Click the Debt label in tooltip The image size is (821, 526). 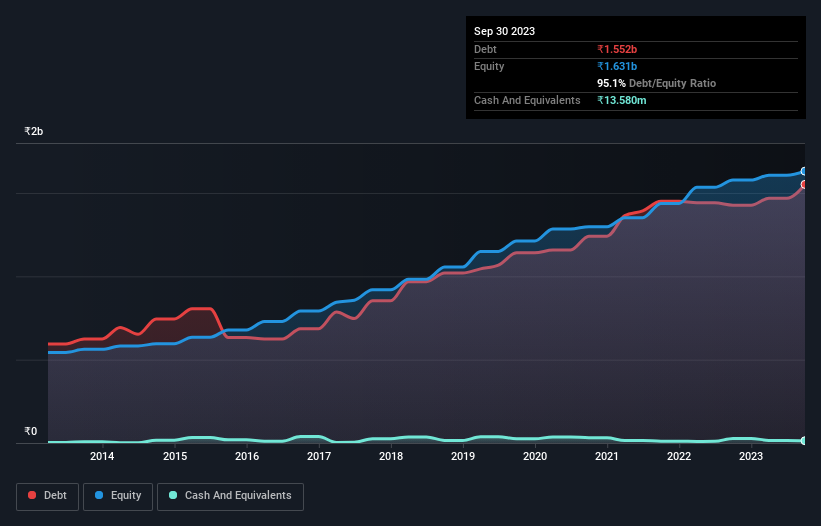click(485, 49)
